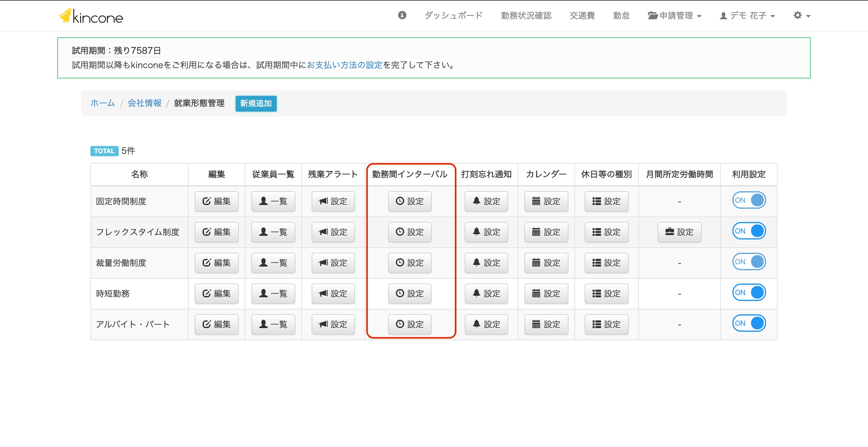Open overtime alert settings for 裁量労働制度
This screenshot has width=868, height=447.
pos(333,263)
